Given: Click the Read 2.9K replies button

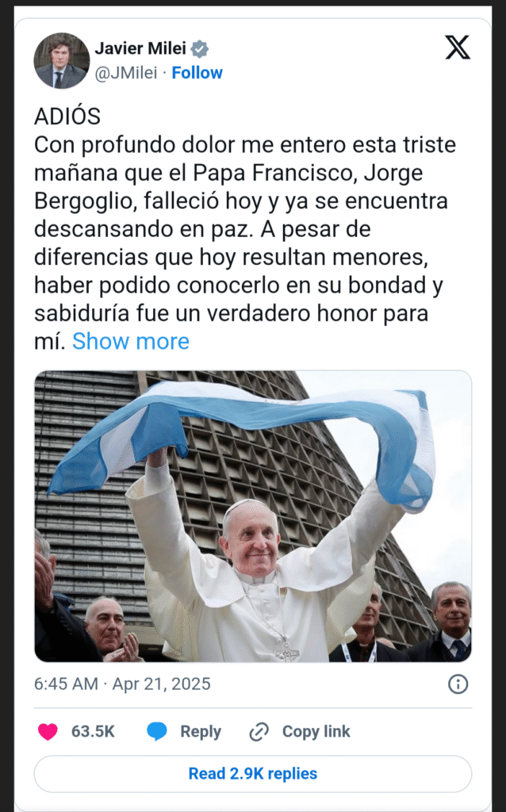Looking at the screenshot, I should (x=253, y=774).
